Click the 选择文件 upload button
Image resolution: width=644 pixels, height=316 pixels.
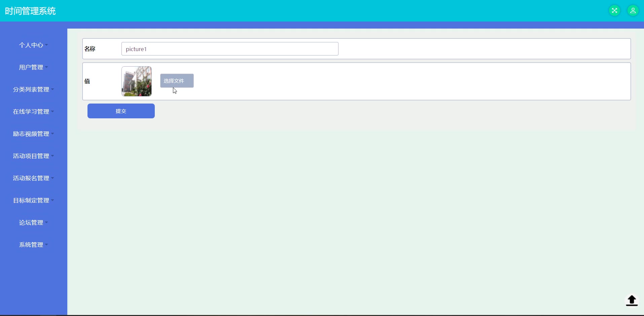pyautogui.click(x=177, y=81)
